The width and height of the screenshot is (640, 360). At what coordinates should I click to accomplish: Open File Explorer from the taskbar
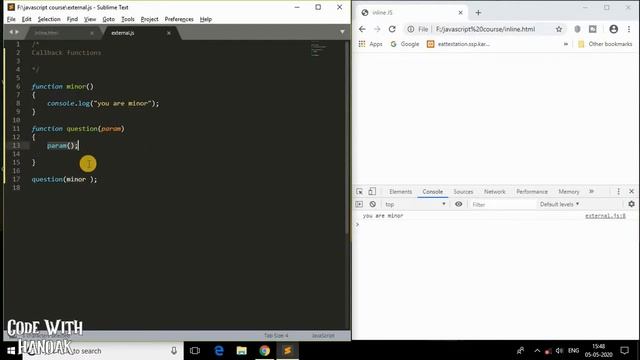tap(242, 351)
